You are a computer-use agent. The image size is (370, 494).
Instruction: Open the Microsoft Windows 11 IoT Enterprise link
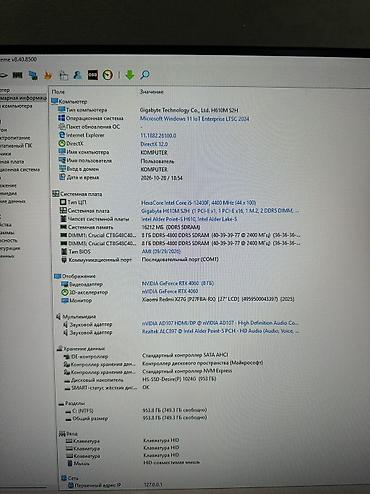(x=194, y=119)
